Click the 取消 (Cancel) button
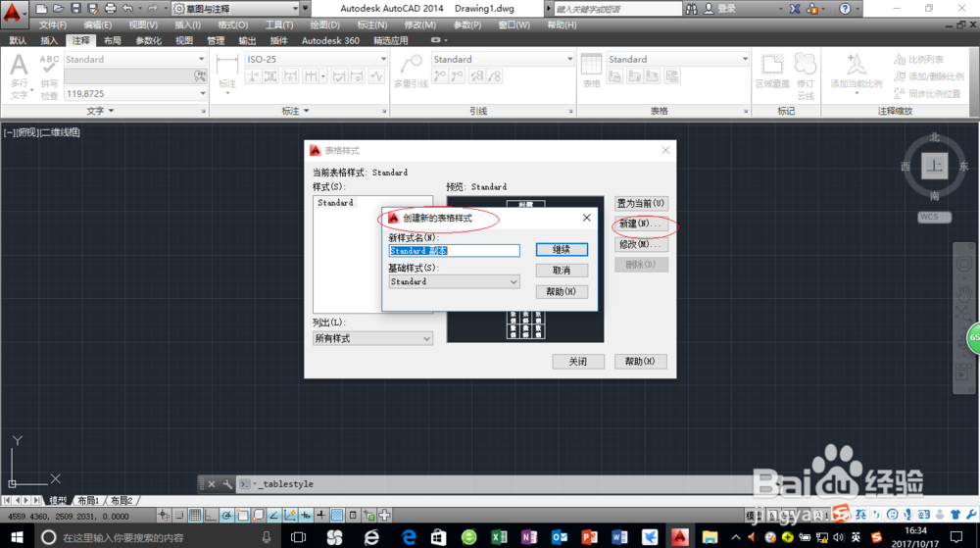The width and height of the screenshot is (980, 548). (x=562, y=271)
